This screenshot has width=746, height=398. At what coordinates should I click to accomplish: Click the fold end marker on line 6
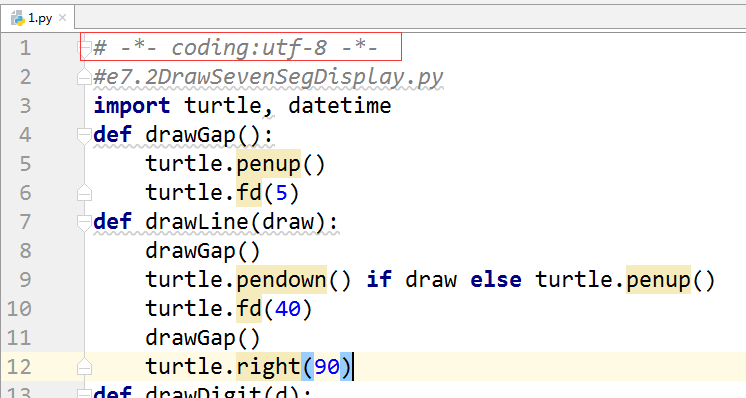[x=84, y=193]
